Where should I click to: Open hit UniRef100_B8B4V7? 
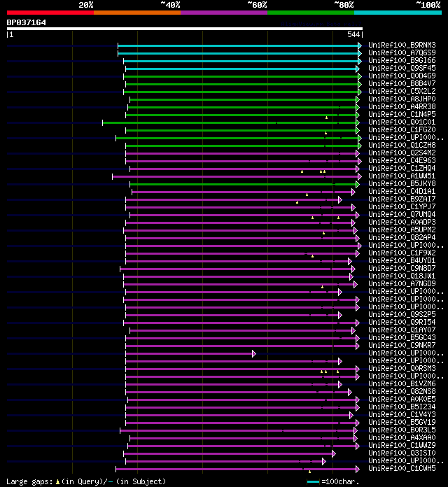[402, 84]
